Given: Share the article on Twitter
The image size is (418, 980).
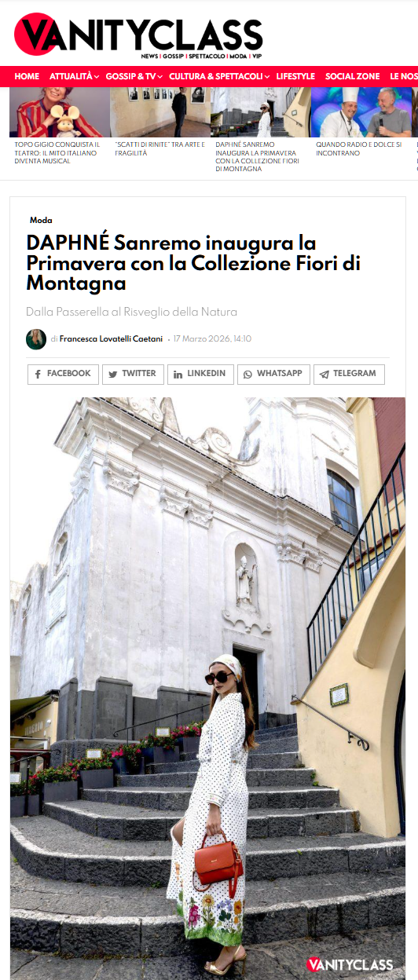Looking at the screenshot, I should (133, 374).
